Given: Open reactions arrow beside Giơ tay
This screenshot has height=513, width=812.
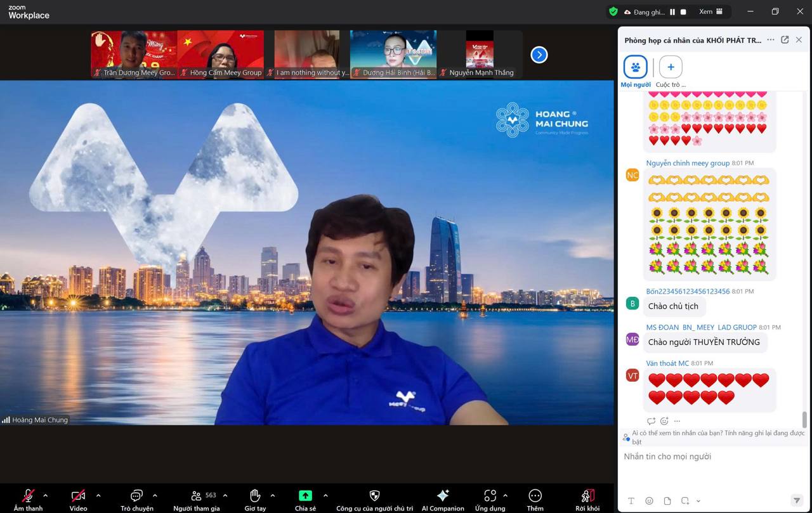Looking at the screenshot, I should (273, 495).
